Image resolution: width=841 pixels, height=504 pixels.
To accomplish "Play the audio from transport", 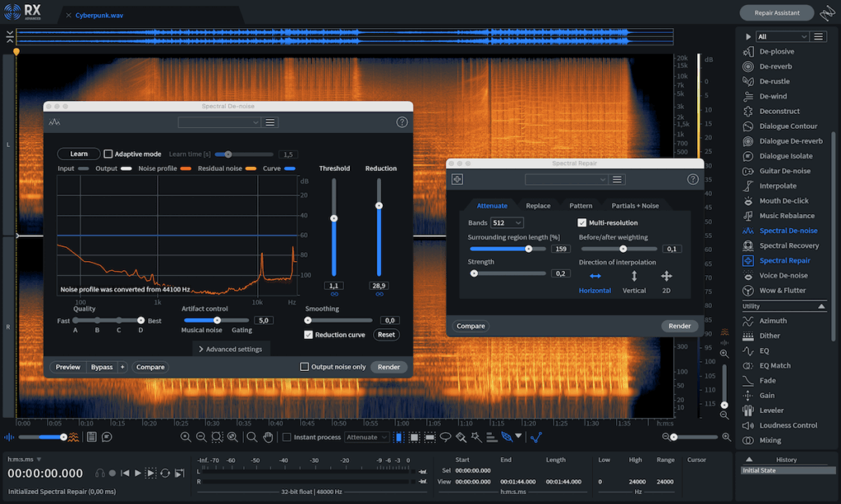I will pyautogui.click(x=138, y=473).
